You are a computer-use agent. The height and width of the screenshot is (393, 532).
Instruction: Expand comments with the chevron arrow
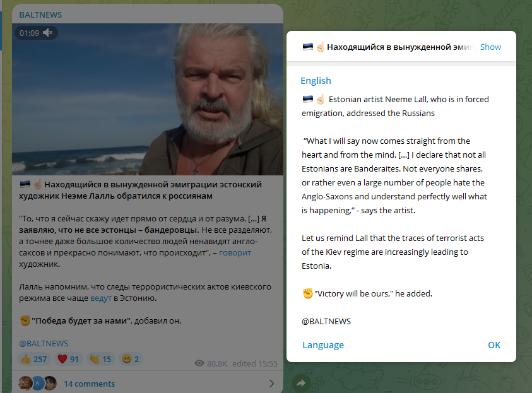[x=271, y=384]
